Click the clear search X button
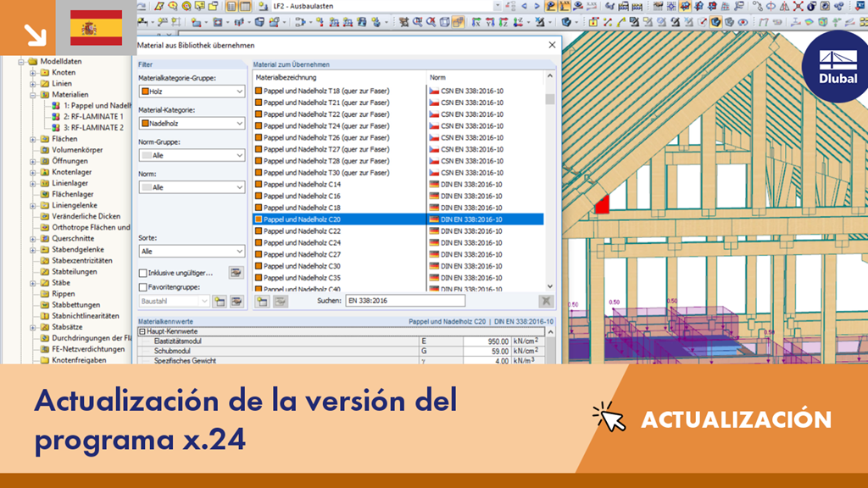 tap(546, 301)
